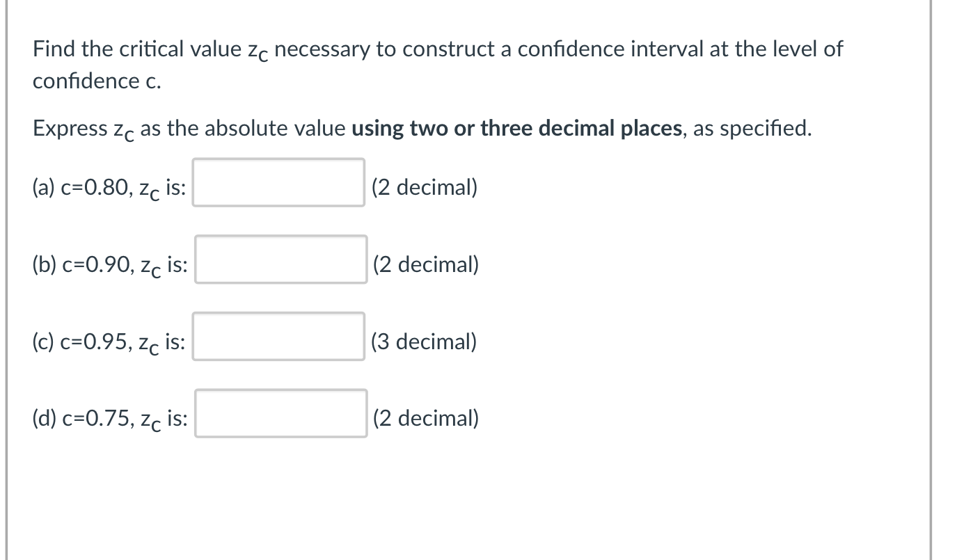
Task: Click the 'Express zc' instruction sentence
Action: coord(422,128)
